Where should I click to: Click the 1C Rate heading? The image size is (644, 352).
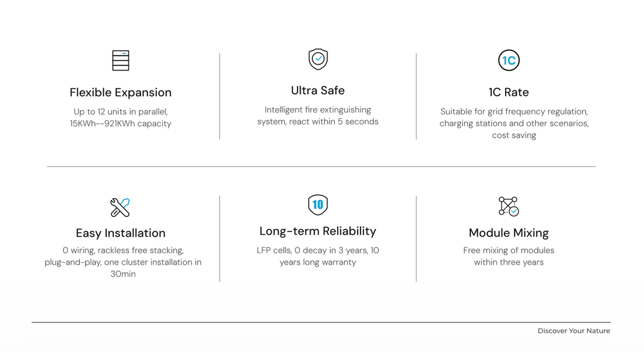[509, 92]
